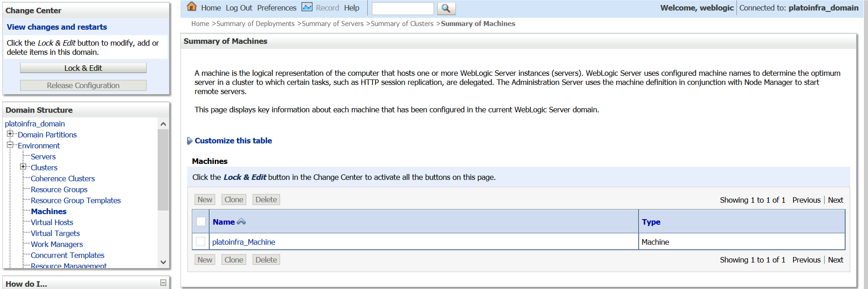This screenshot has height=289, width=868.
Task: Click the top New button
Action: (x=205, y=200)
